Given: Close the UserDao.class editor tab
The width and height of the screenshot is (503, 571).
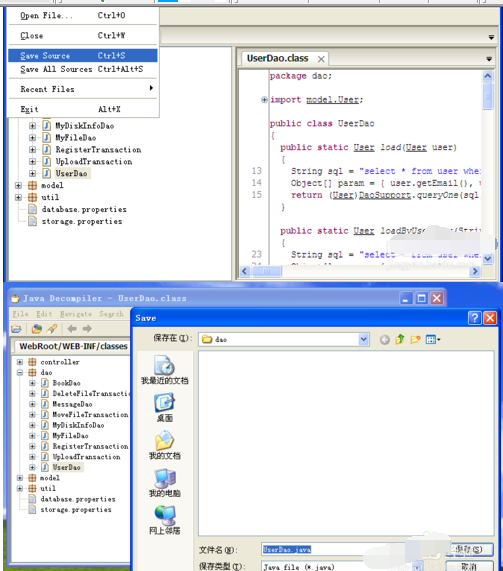Looking at the screenshot, I should click(321, 59).
